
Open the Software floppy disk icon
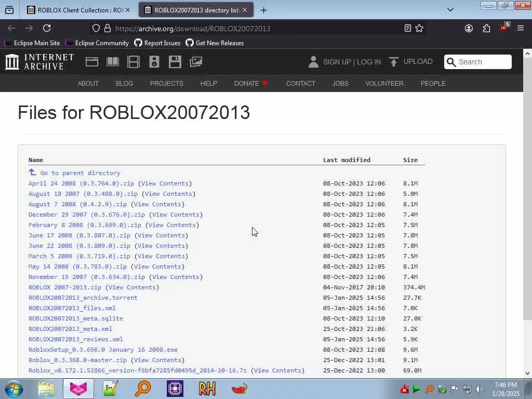click(175, 62)
